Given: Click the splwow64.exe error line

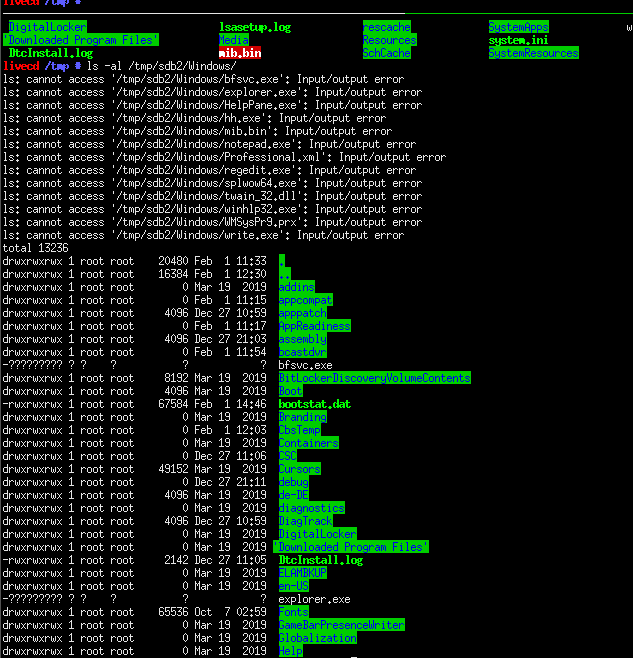Looking at the screenshot, I should [212, 183].
